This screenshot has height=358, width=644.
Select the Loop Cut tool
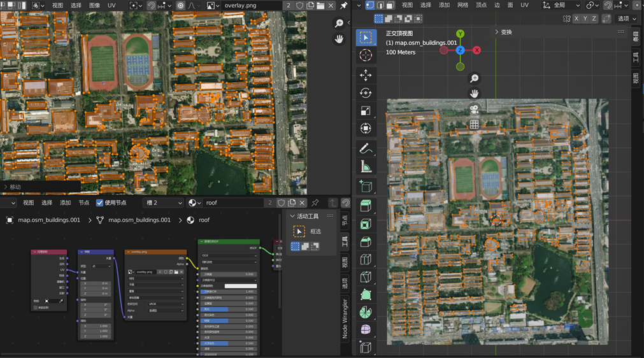click(366, 259)
